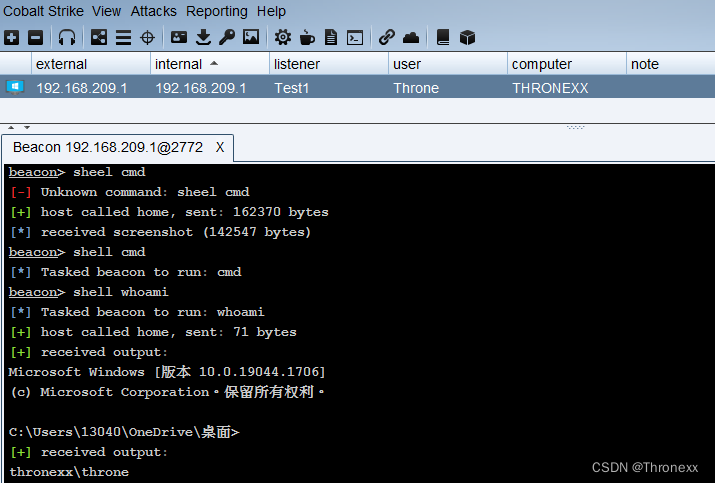Click the 'Tasked beacon to run: cmd' line
Image resolution: width=715 pixels, height=483 pixels.
coord(126,272)
